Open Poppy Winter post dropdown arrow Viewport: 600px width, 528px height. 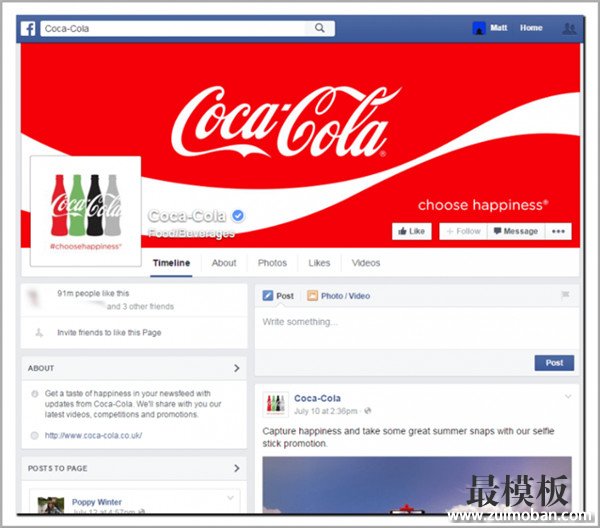(230, 498)
